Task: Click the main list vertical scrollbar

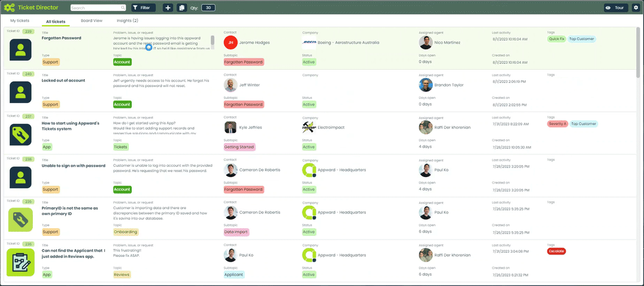Action: point(638,52)
